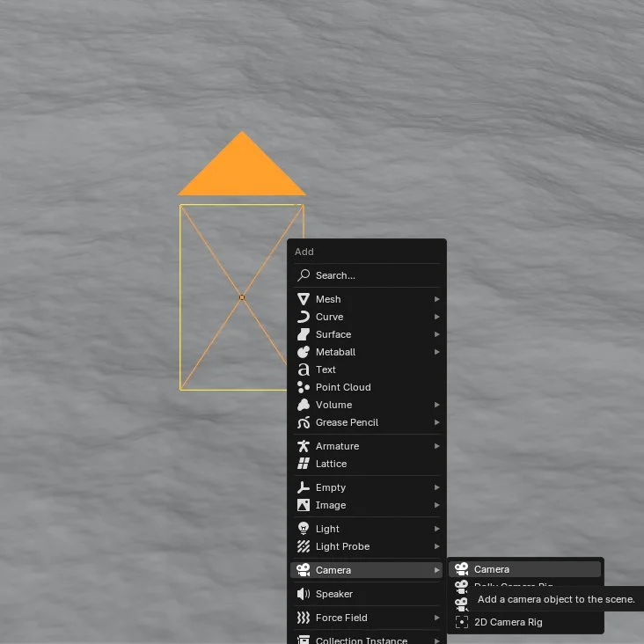
Task: Click the Light Probe icon
Action: (x=304, y=546)
